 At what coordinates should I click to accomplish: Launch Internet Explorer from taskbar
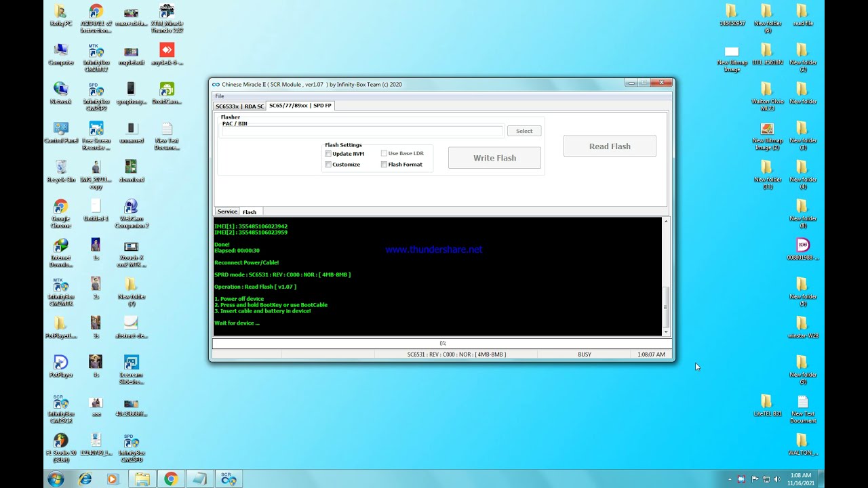pyautogui.click(x=85, y=479)
